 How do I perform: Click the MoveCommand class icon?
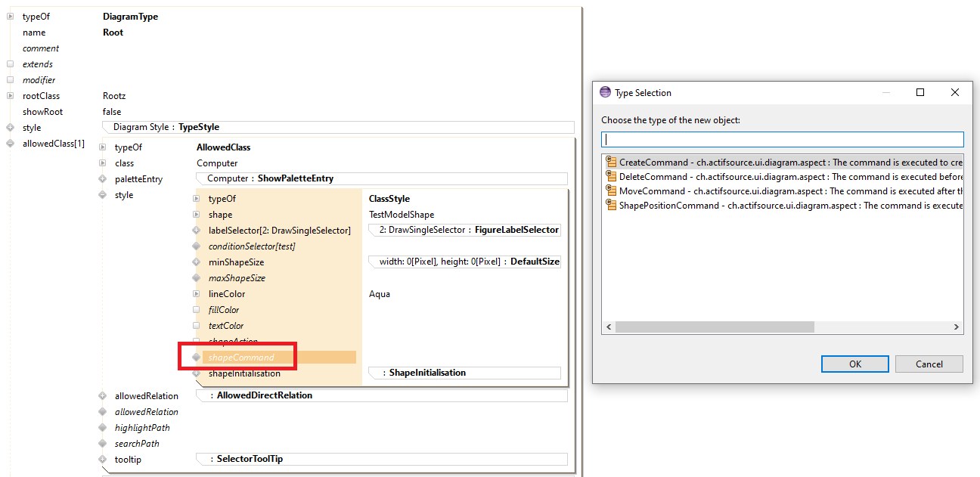tap(611, 190)
